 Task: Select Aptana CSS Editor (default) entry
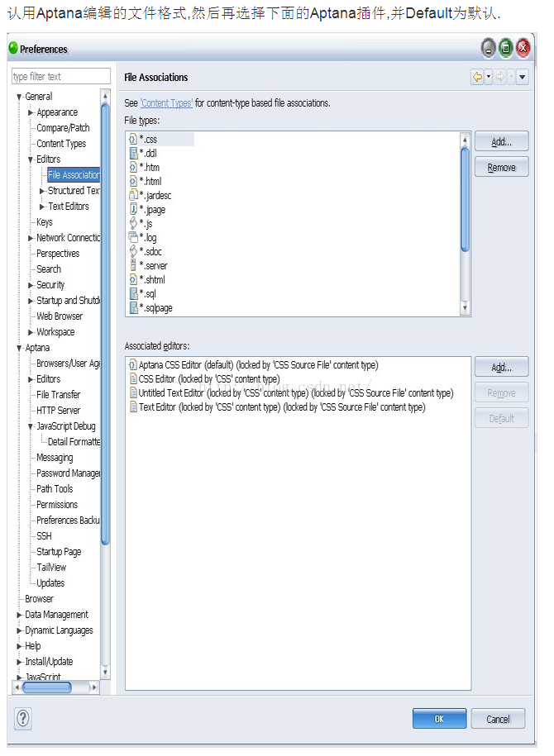click(253, 365)
